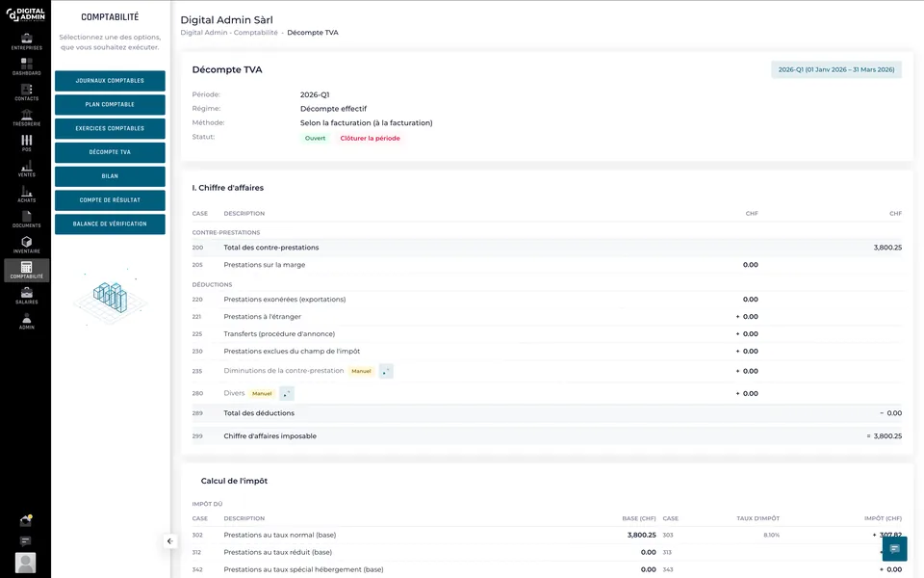
Task: Select 'Transferts (procédure d'annonce)' row
Action: click(547, 334)
